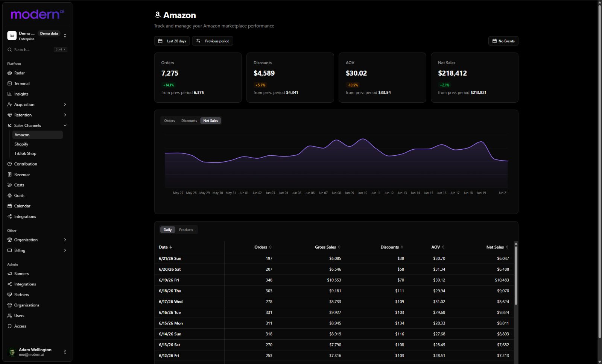This screenshot has width=602, height=364.
Task: Open the Previous period comparison selector
Action: [213, 41]
